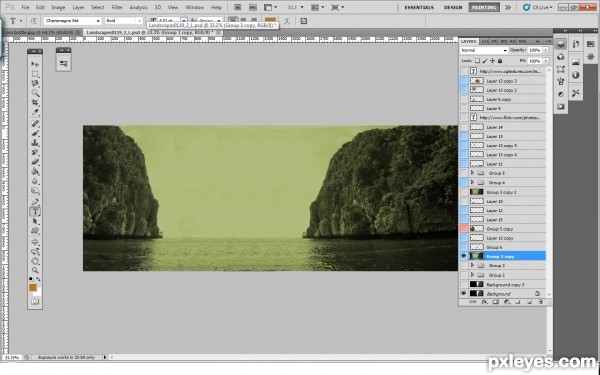Select the Move tool
Image resolution: width=600 pixels, height=375 pixels.
click(x=35, y=64)
